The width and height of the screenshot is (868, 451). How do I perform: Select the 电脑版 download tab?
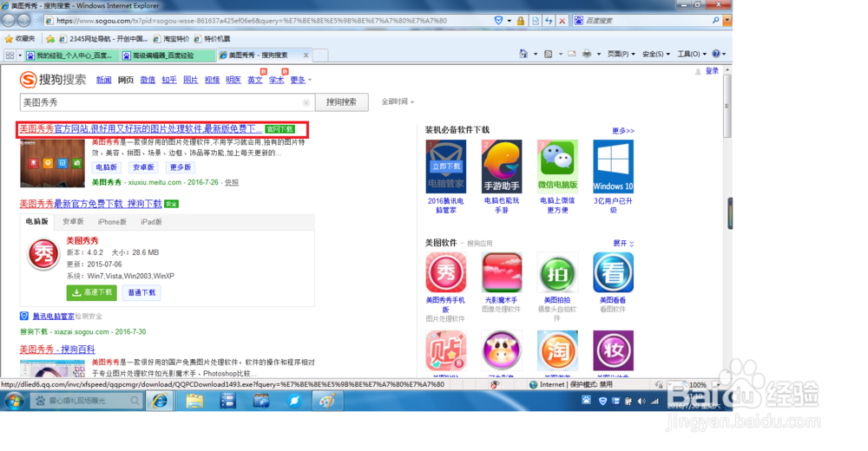pyautogui.click(x=37, y=221)
